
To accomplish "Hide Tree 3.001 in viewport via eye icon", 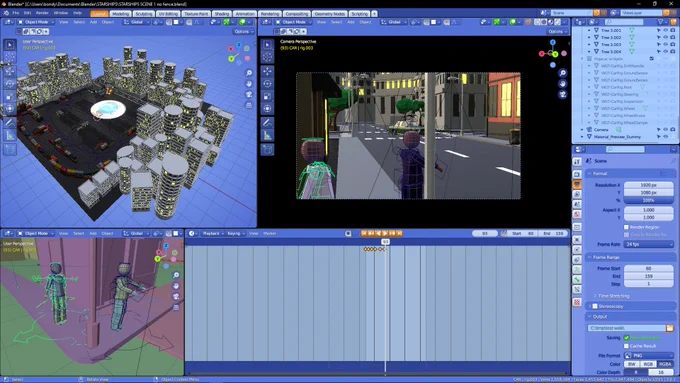I will click(665, 30).
